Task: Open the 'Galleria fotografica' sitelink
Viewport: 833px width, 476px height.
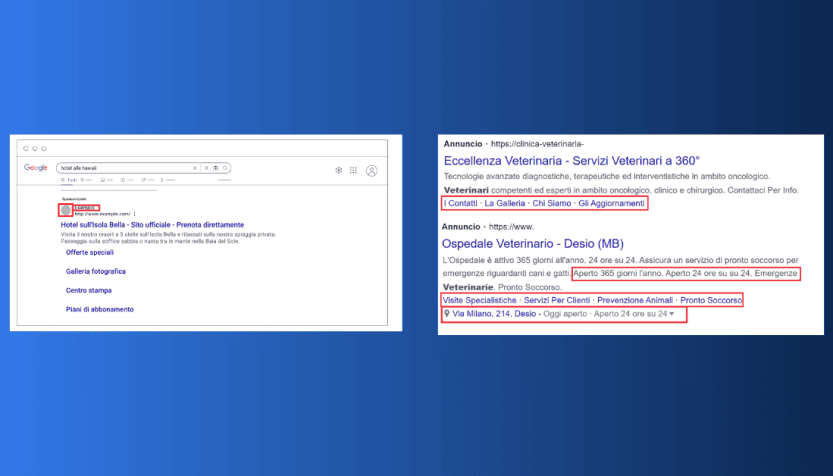Action: [96, 271]
